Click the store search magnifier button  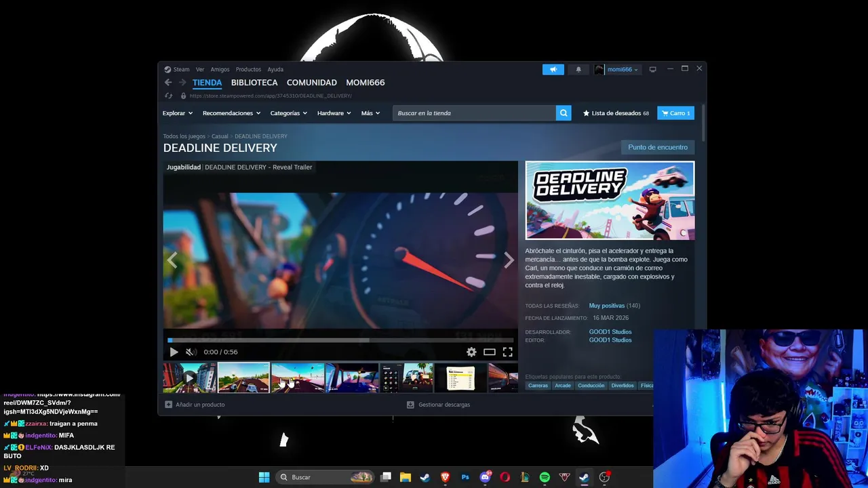tap(564, 113)
